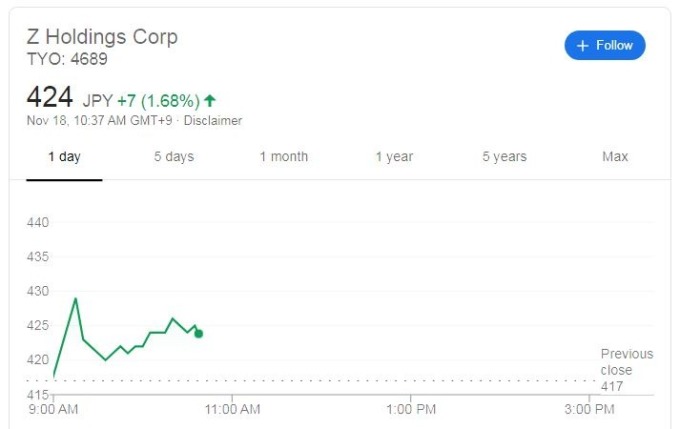The image size is (680, 429).
Task: Follow Z Holdings Corp stock
Action: (605, 45)
